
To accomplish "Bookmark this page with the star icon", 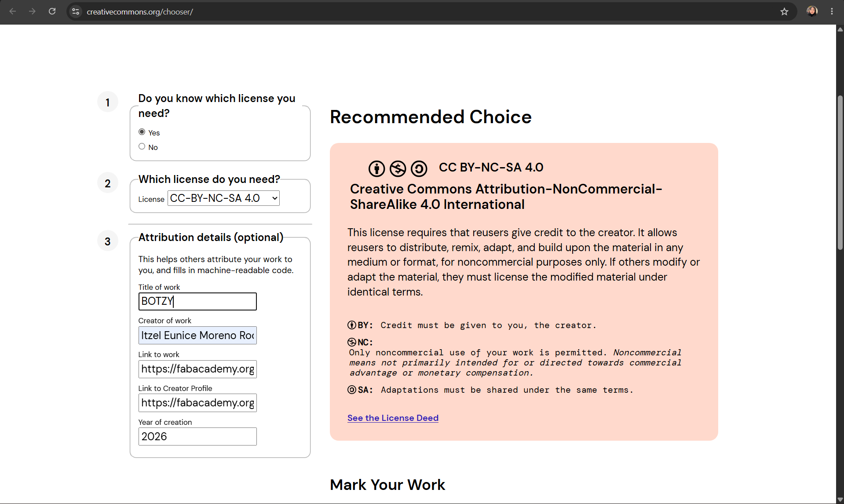I will point(784,11).
